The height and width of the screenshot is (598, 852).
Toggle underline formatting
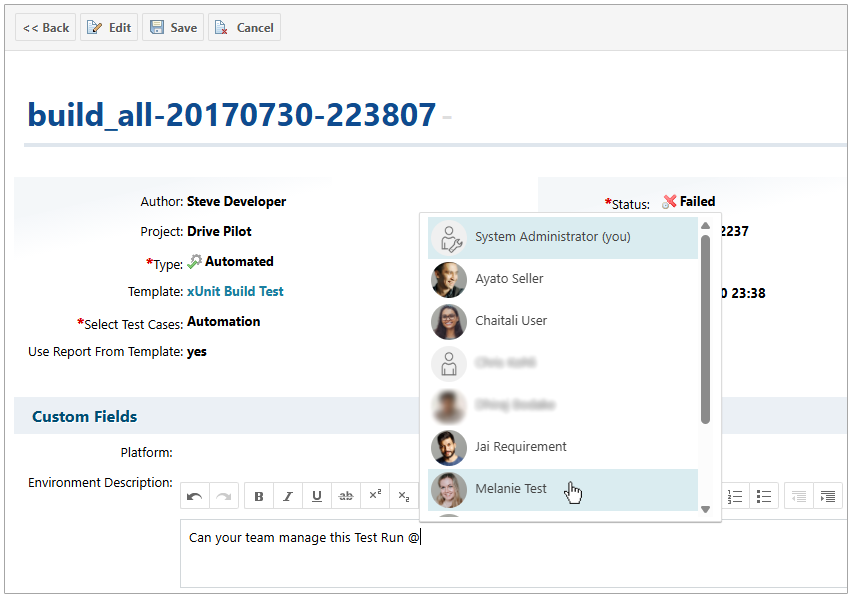pos(317,496)
